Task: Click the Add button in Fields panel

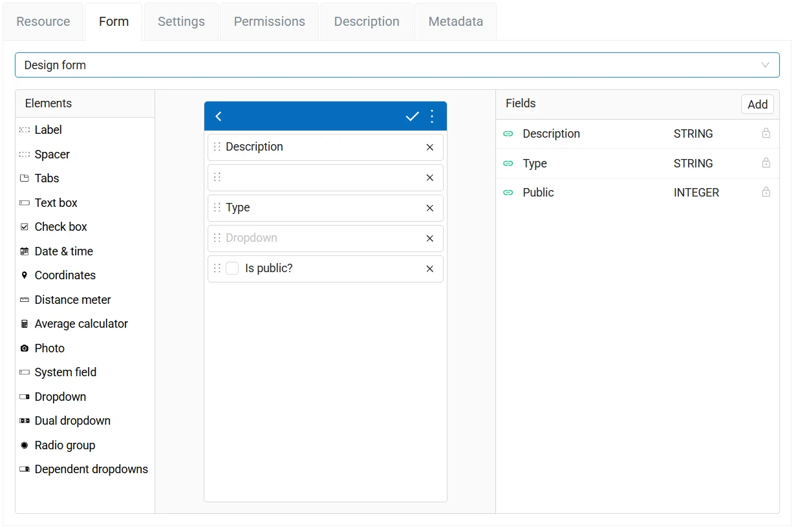Action: 757,104
